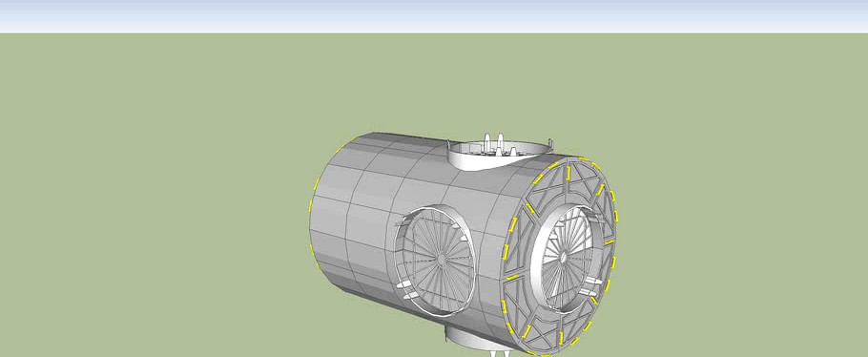
Task: Select the hub center of side port spokes
Action: pos(442,260)
